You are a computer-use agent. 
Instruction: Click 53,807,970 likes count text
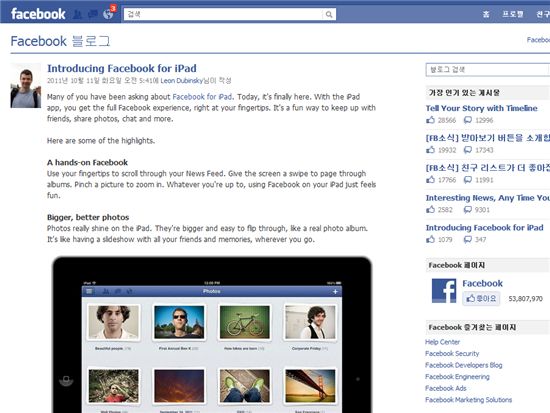click(525, 299)
